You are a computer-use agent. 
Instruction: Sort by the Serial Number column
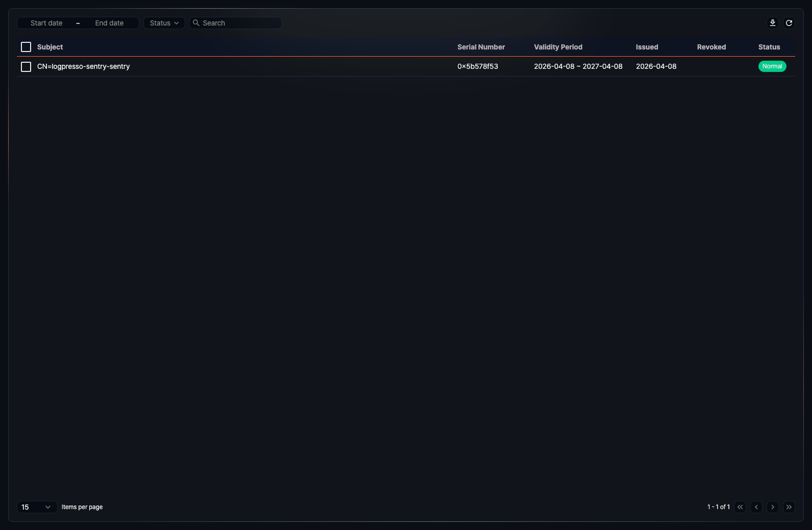click(x=481, y=47)
